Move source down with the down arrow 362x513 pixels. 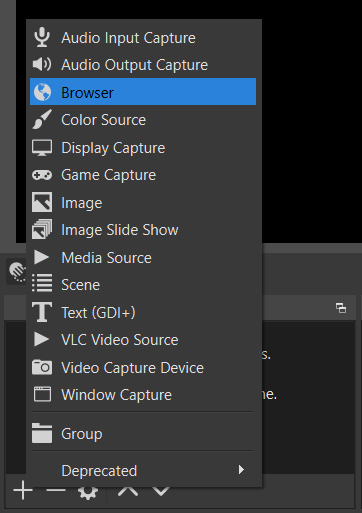pyautogui.click(x=161, y=491)
